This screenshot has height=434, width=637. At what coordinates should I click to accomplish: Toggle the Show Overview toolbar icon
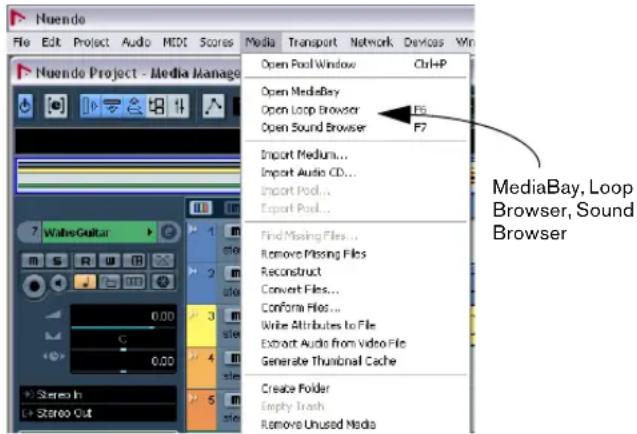click(x=134, y=106)
